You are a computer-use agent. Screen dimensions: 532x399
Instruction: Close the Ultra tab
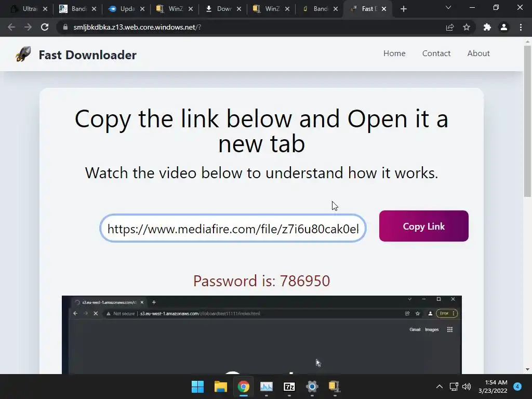coord(45,9)
